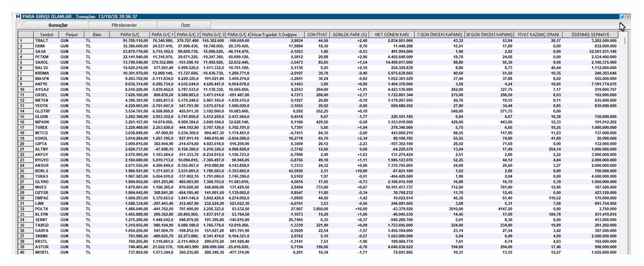Click the 30 GÜN ÖNCEKİ KAPANIŞ header
Viewport: 644px width, 266px height.
click(489, 34)
